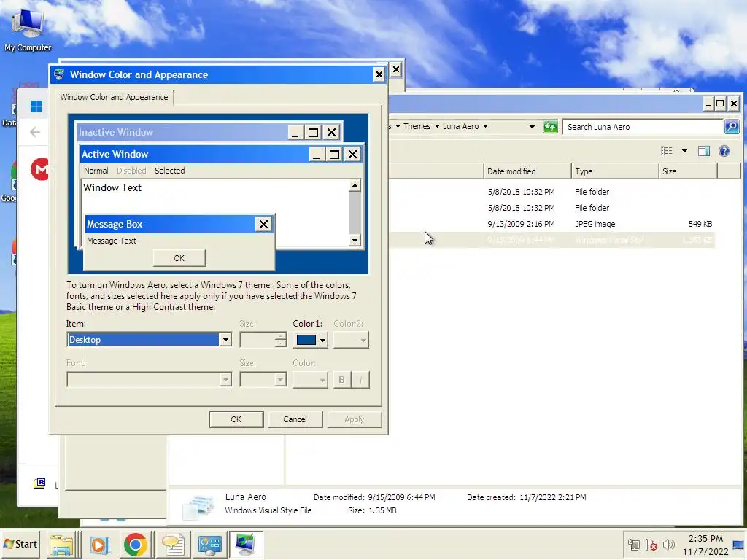Click the Message Box title bar in preview
Image resolution: width=747 pixels, height=560 pixels.
pyautogui.click(x=171, y=225)
